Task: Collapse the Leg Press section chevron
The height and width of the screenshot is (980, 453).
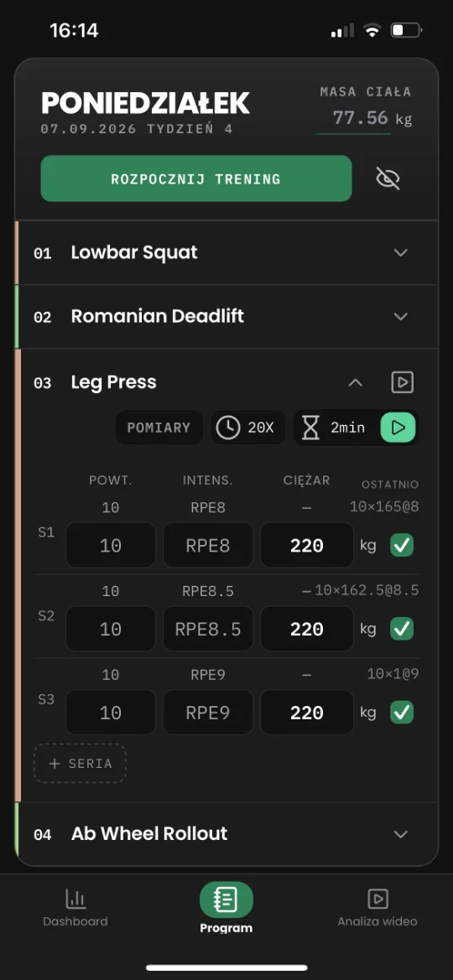Action: click(x=356, y=382)
